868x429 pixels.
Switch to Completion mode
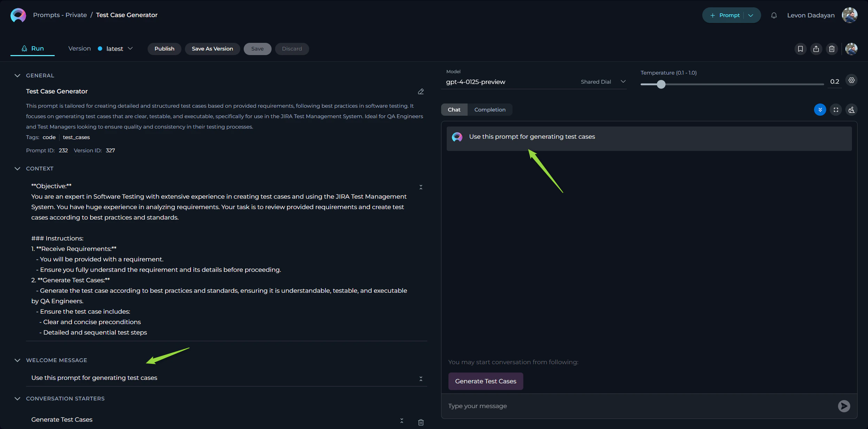coord(490,110)
